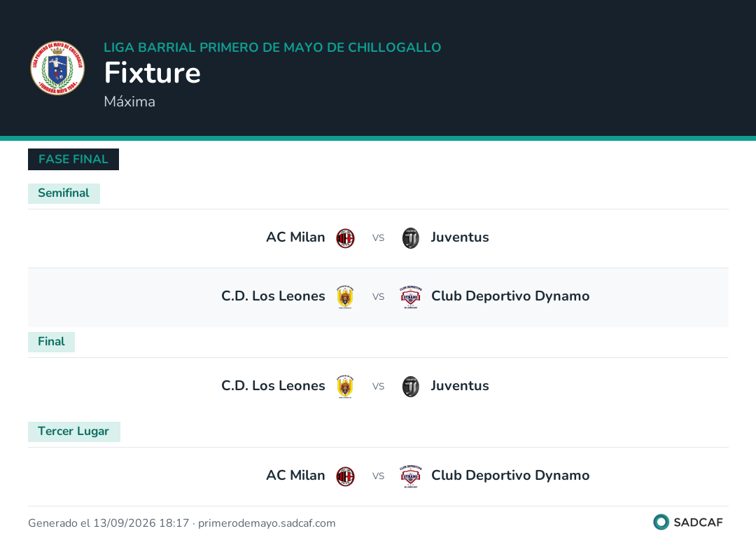Screen dimensions: 756x559
Task: Click Juventus team name in the Final
Action: [460, 386]
